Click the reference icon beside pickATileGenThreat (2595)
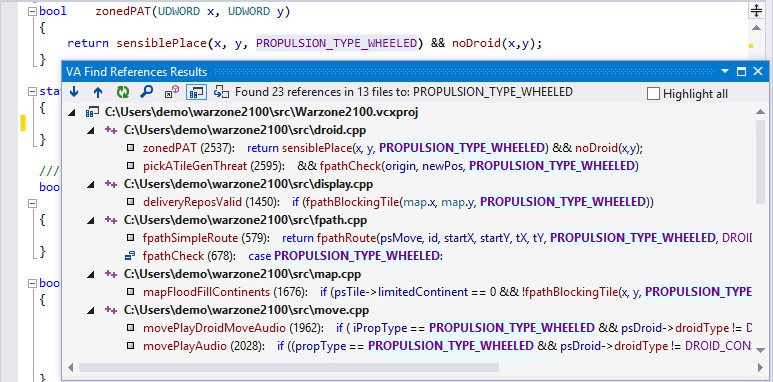The image size is (773, 382). pos(131,166)
